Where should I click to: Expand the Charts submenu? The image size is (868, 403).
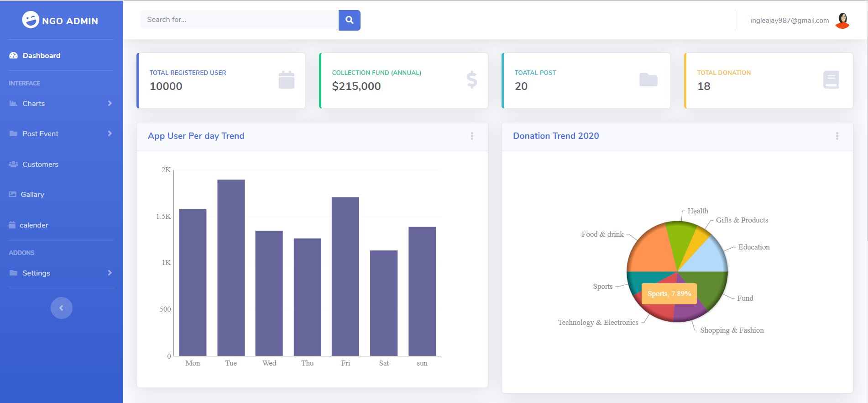pos(110,103)
